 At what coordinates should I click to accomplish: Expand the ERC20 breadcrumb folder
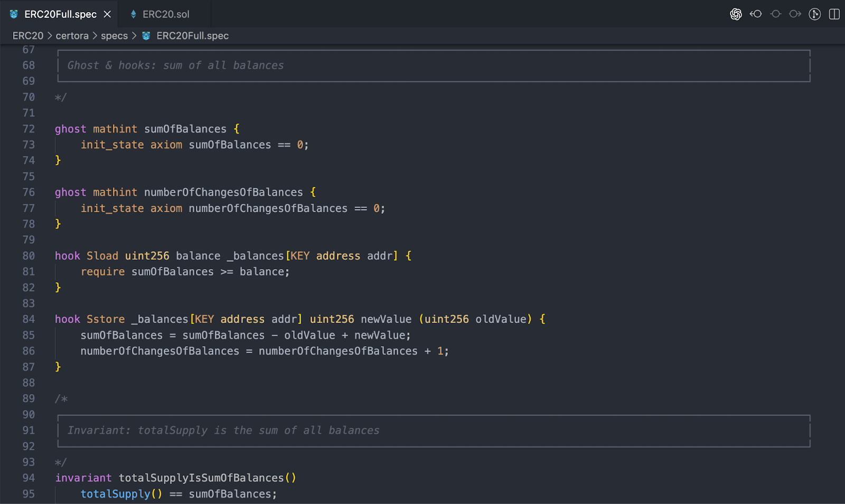28,36
